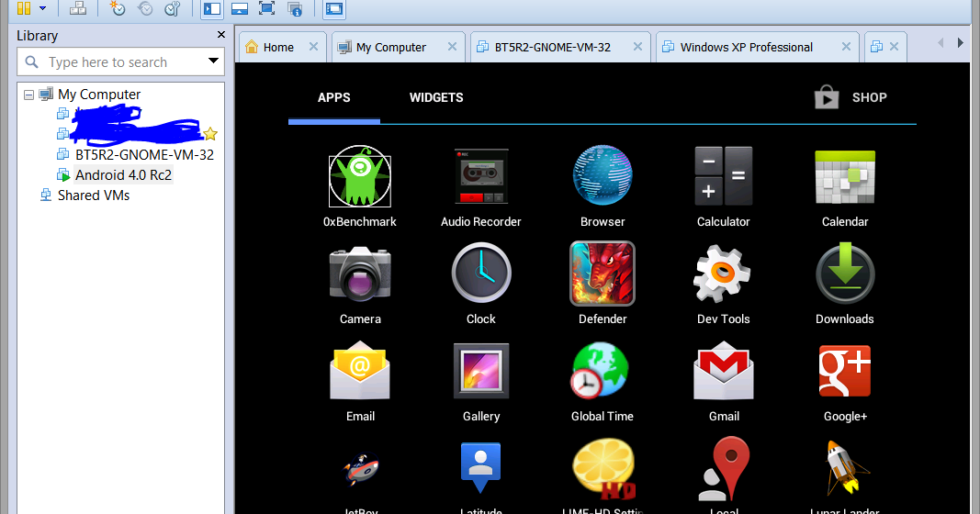The height and width of the screenshot is (514, 980).
Task: Launch the Lunar Lander rocket icon
Action: (x=846, y=468)
